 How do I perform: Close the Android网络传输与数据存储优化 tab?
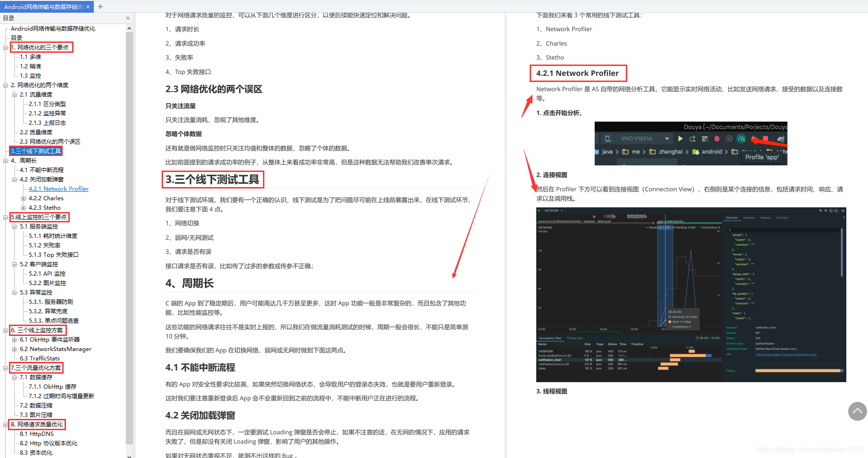[x=88, y=7]
